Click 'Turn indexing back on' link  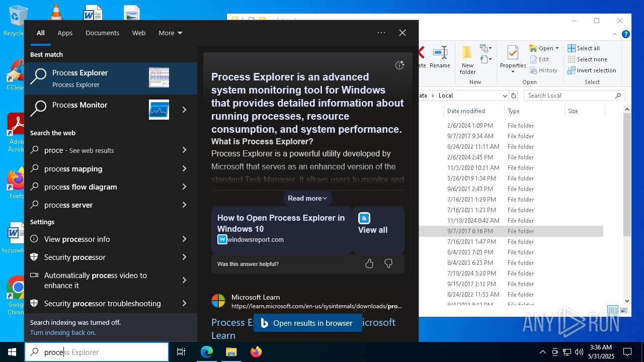point(63,332)
